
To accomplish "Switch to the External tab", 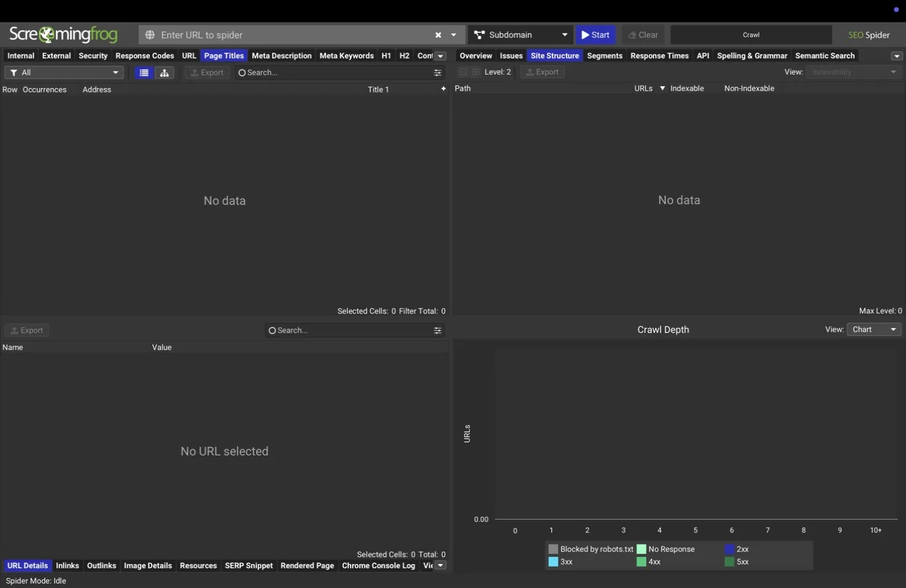I will [56, 56].
